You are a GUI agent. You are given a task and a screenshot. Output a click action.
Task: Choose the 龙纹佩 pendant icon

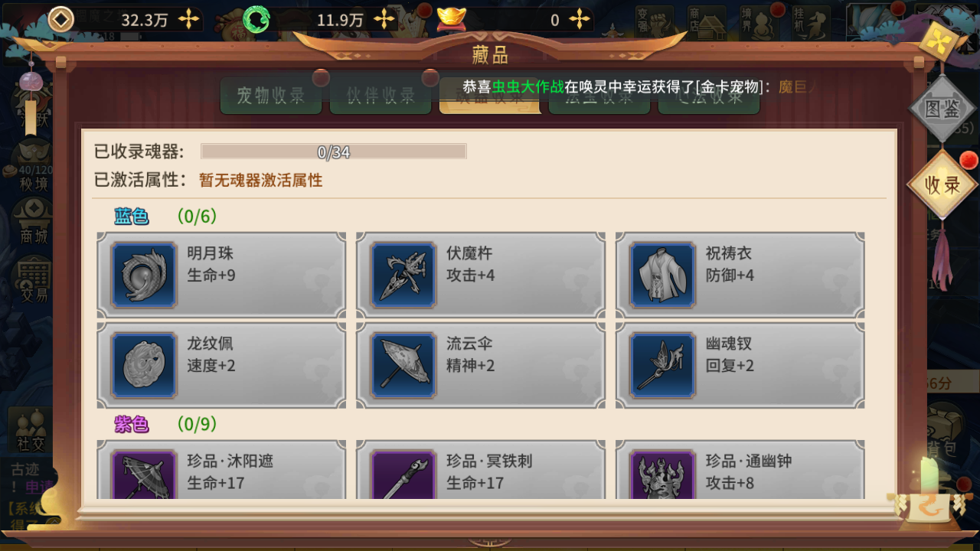[x=144, y=365]
